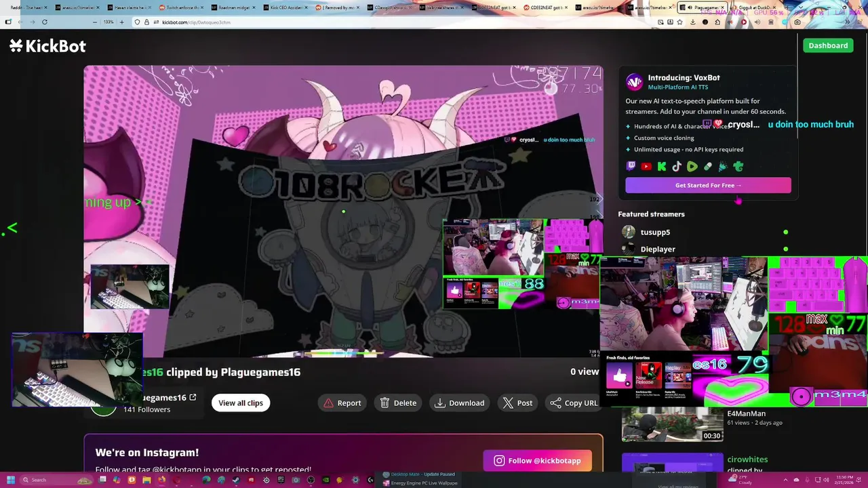The height and width of the screenshot is (488, 868).
Task: Click the VoxBot round logo
Action: 634,82
